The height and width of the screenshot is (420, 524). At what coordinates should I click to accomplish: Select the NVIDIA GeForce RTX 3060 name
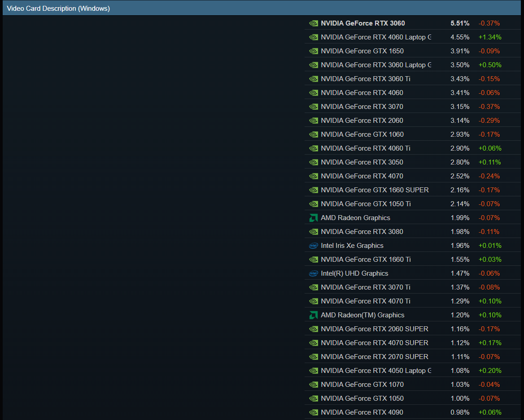click(362, 23)
